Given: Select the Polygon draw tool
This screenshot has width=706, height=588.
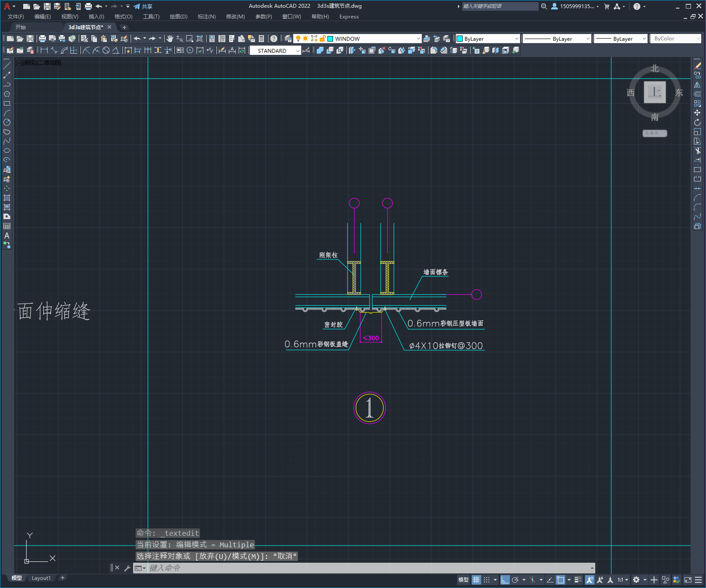Looking at the screenshot, I should pos(7,94).
